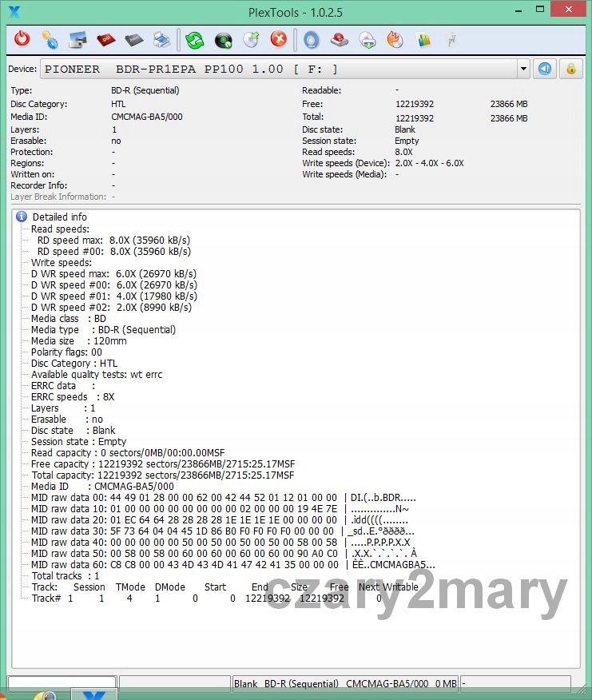The image size is (592, 700).
Task: Toggle the padlock lock button
Action: point(570,69)
